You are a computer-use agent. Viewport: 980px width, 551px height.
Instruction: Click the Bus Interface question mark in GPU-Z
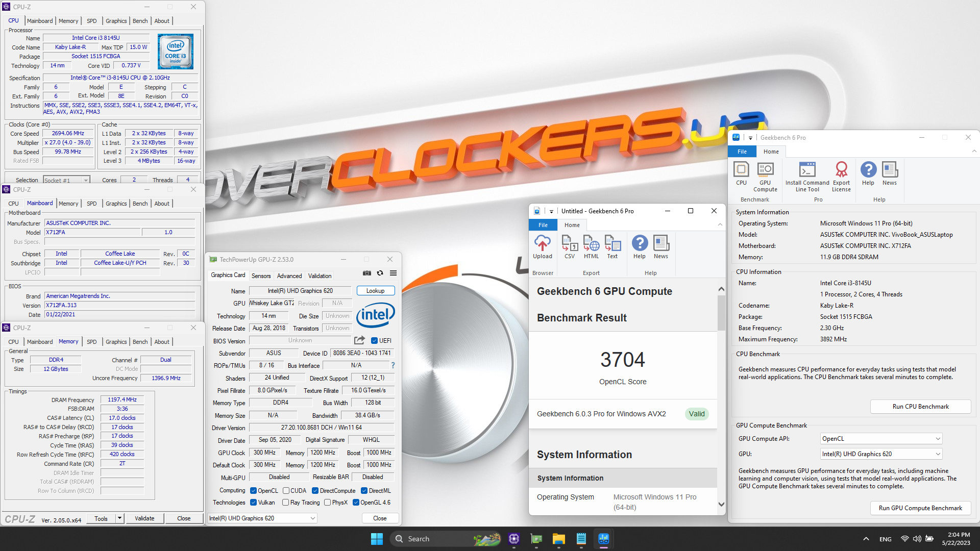coord(393,365)
